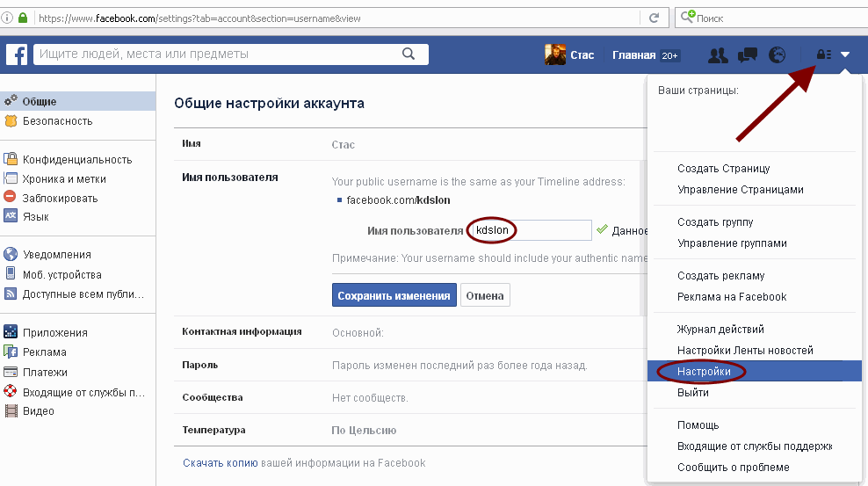Click the search engine icon in browser search box
This screenshot has height=486, width=868.
point(688,17)
